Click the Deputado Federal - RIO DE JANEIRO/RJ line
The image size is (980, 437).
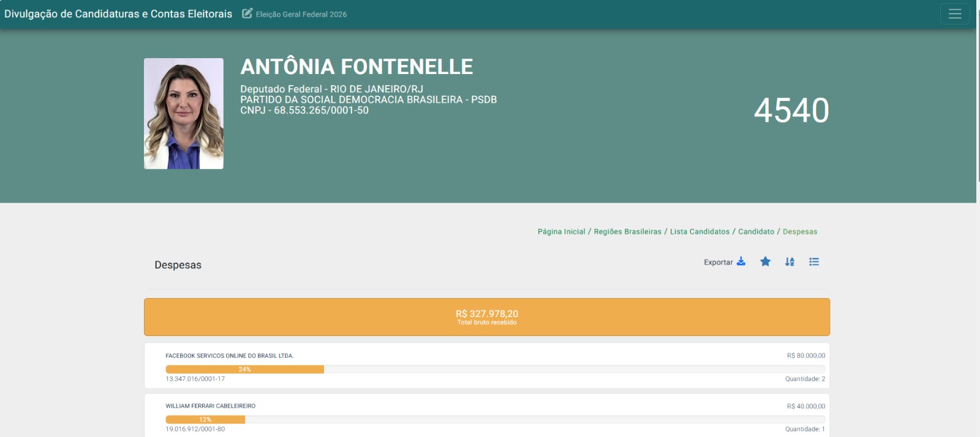coord(331,89)
